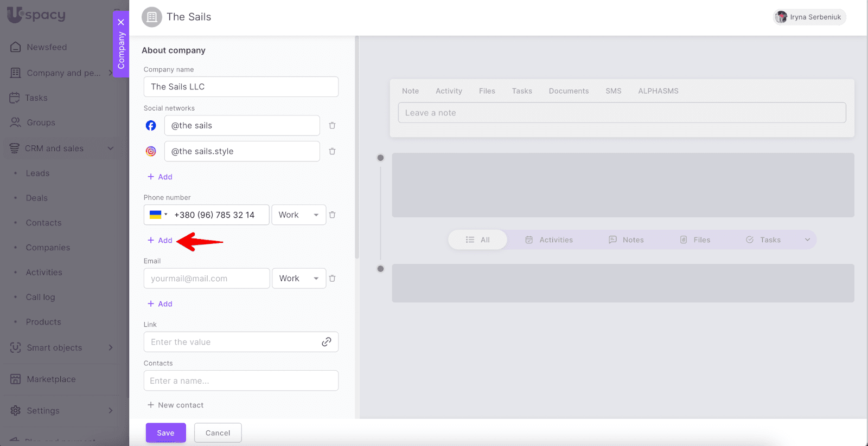
Task: Open the phone country flag selector
Action: coord(158,215)
